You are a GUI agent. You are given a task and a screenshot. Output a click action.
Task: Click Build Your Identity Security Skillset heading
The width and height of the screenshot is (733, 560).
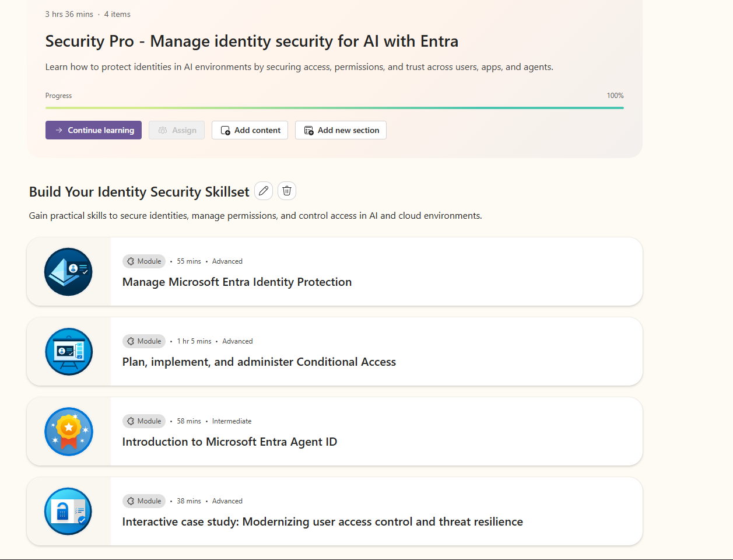coord(139,192)
